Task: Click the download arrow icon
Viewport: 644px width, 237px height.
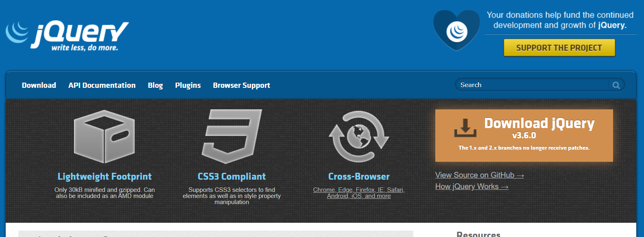Action: (x=465, y=128)
